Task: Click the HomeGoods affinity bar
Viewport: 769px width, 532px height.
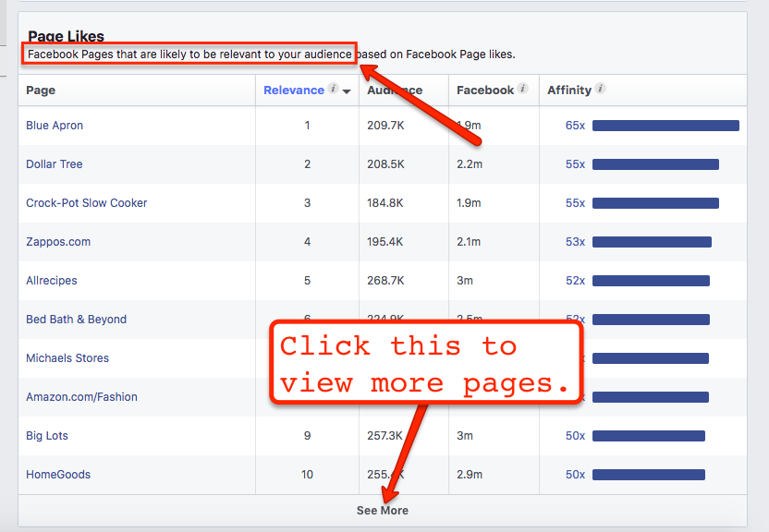Action: coord(649,475)
